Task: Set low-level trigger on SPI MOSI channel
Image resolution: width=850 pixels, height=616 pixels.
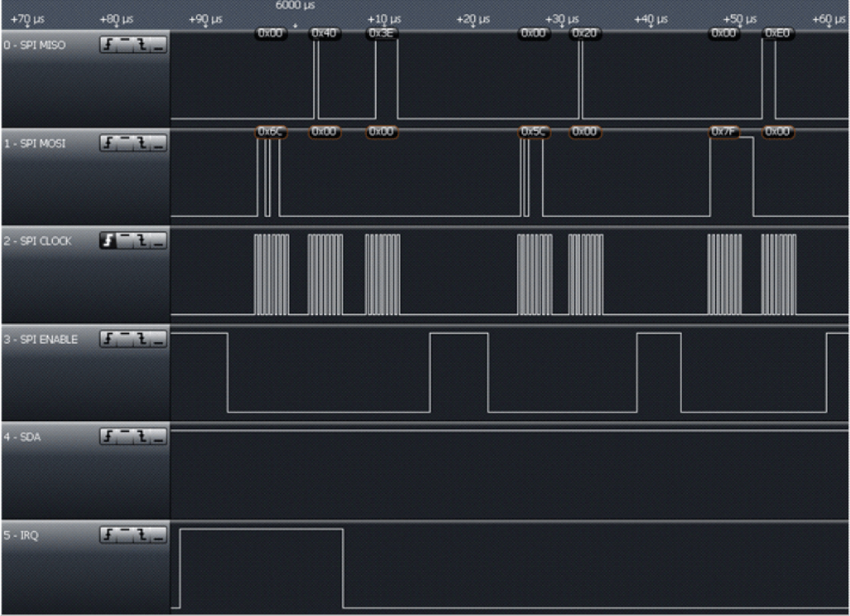Action: coord(158,143)
